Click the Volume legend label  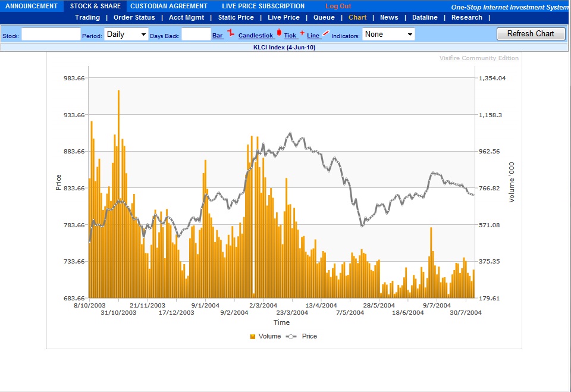[x=269, y=337]
